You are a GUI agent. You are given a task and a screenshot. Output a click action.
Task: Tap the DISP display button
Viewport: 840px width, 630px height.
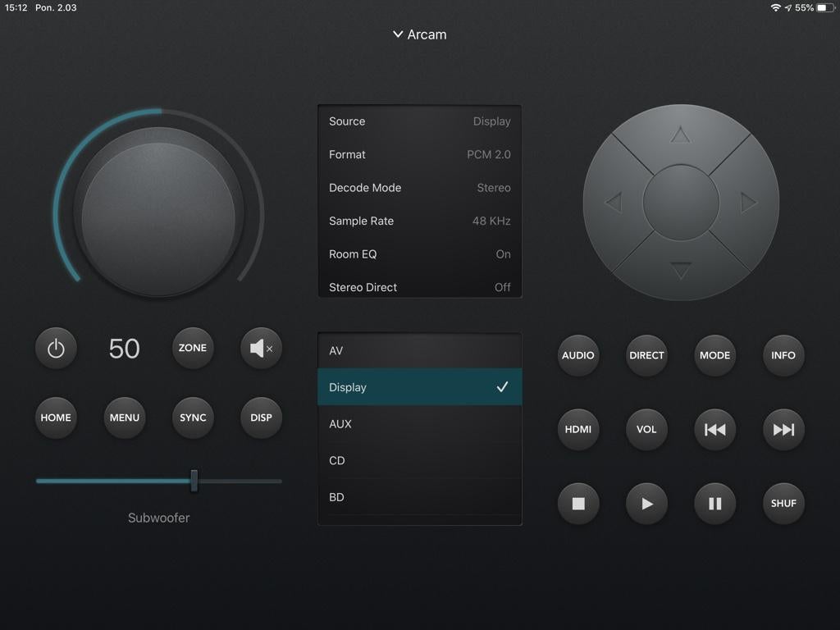coord(261,418)
